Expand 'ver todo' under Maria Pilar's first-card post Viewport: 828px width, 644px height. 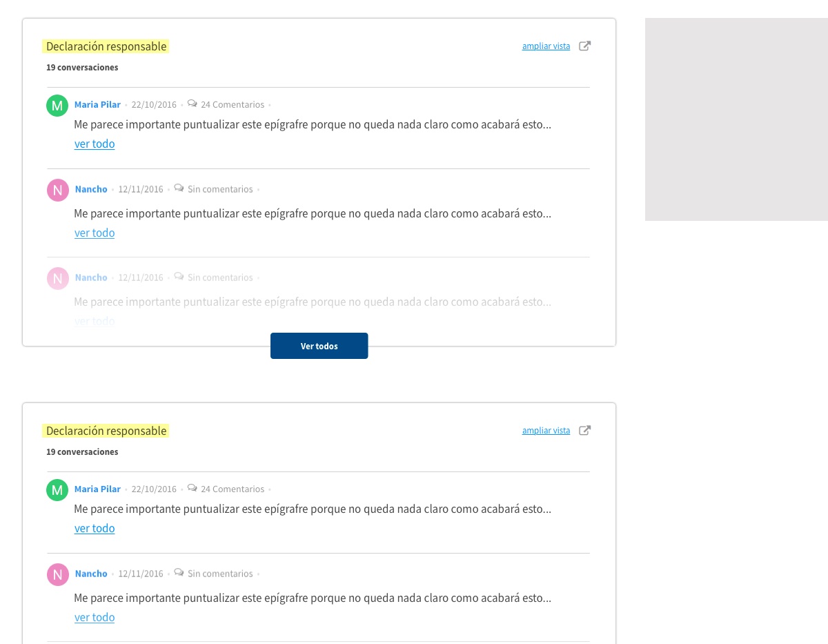[x=95, y=144]
